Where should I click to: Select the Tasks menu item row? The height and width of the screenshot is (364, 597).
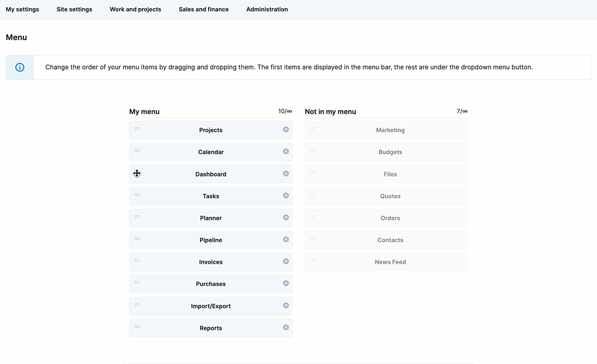pos(210,196)
